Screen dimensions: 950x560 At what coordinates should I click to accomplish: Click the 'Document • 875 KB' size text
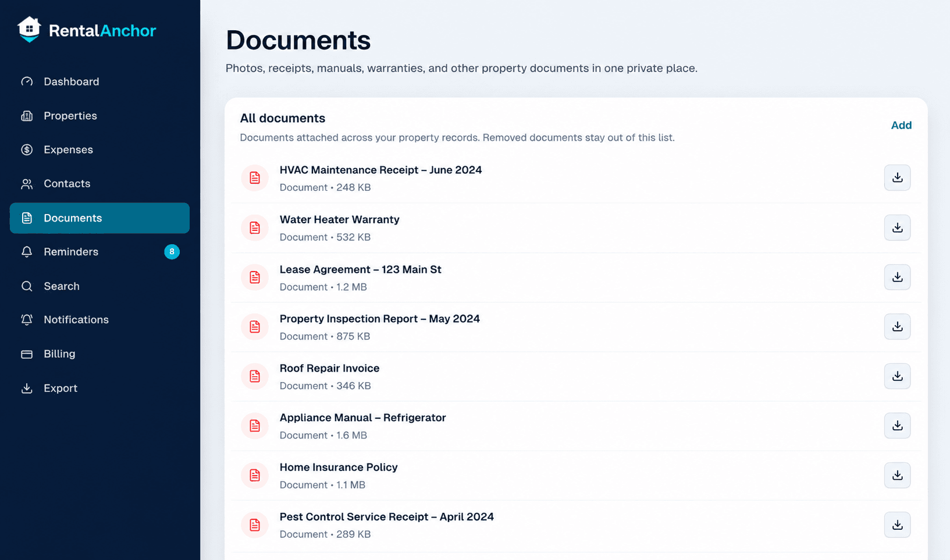(x=325, y=336)
